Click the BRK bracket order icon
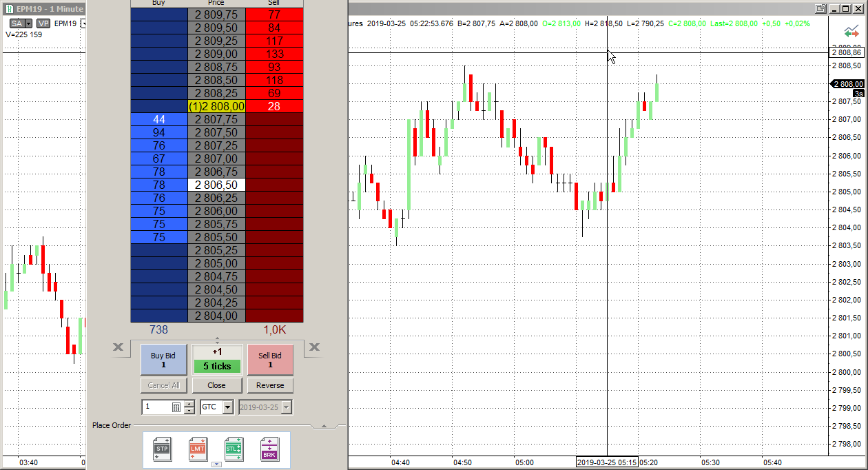 click(269, 449)
